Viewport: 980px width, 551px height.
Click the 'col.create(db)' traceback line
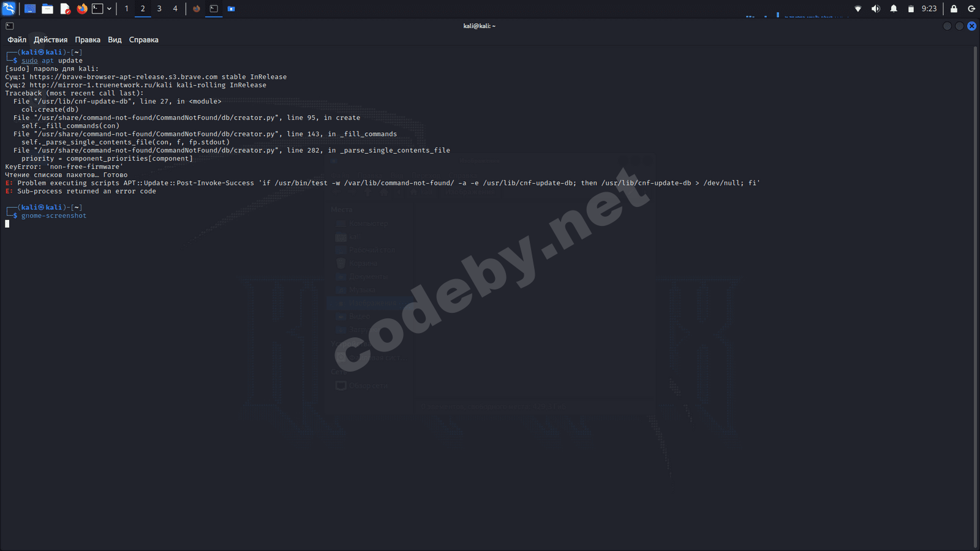[50, 110]
